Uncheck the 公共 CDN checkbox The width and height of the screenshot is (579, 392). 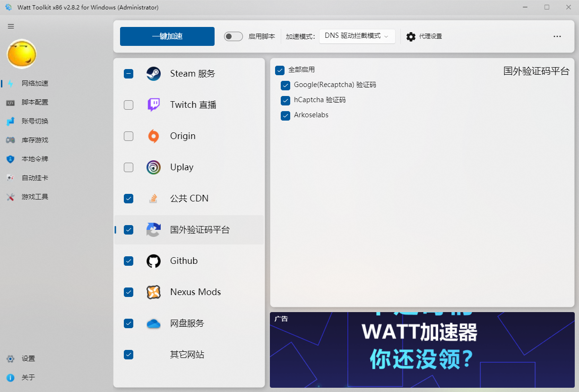pyautogui.click(x=129, y=199)
